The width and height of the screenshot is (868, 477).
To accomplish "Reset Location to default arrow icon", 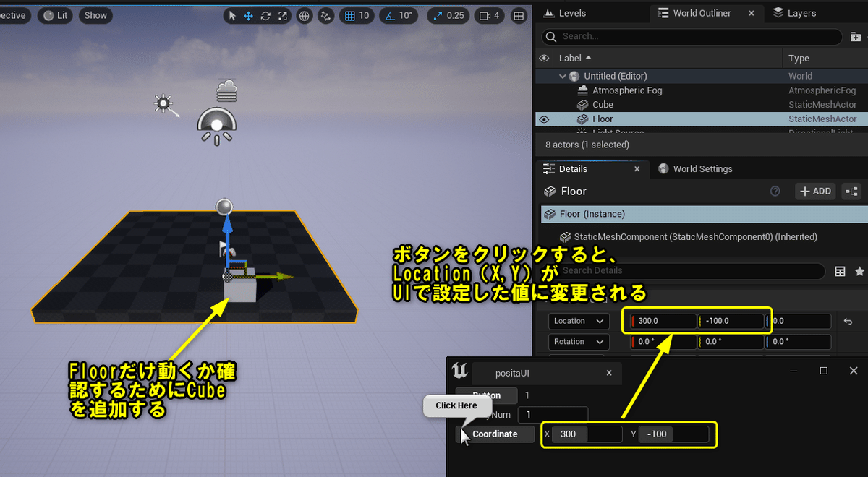I will point(848,321).
